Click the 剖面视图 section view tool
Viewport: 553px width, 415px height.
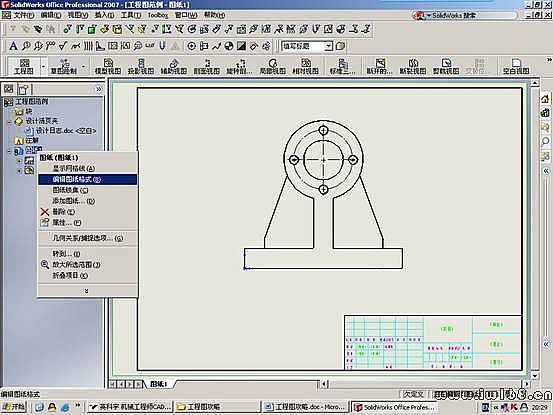pos(207,66)
